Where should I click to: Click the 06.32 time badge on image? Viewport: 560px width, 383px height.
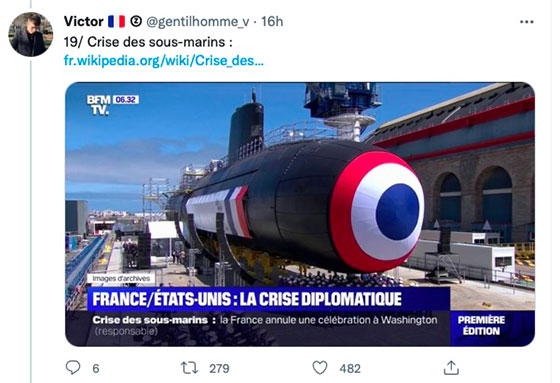(126, 100)
